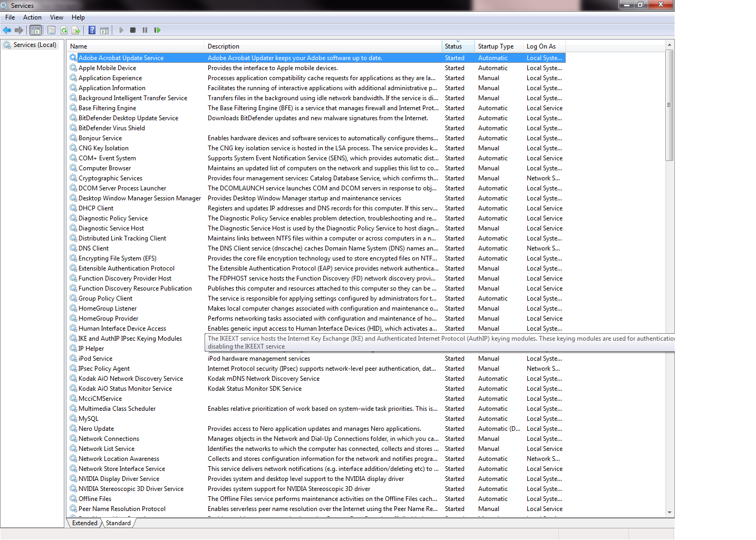This screenshot has height=540, width=756.
Task: Switch to the Standard tab
Action: pyautogui.click(x=118, y=523)
